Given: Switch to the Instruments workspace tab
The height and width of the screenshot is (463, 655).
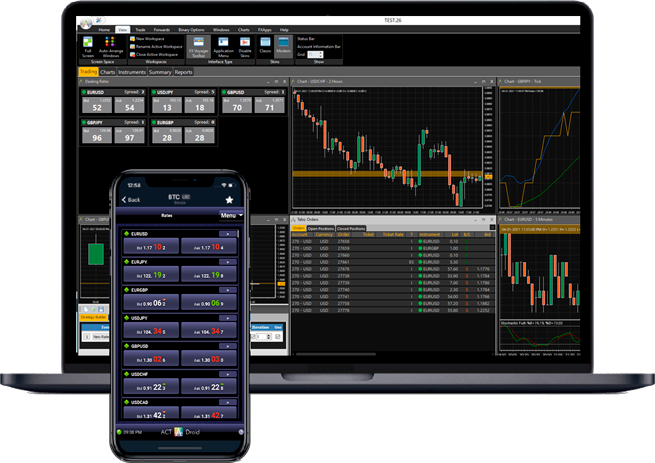Looking at the screenshot, I should click(131, 72).
